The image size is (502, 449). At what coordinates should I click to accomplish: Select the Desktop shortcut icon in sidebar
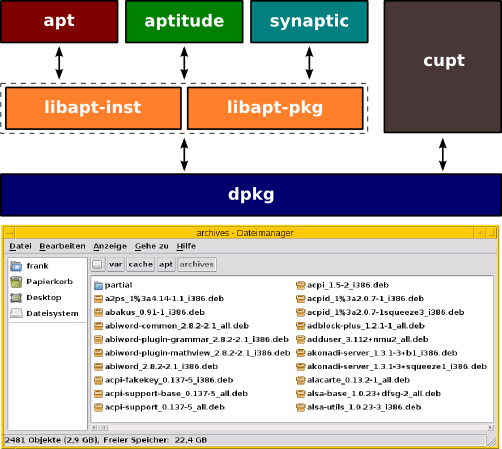pos(16,298)
